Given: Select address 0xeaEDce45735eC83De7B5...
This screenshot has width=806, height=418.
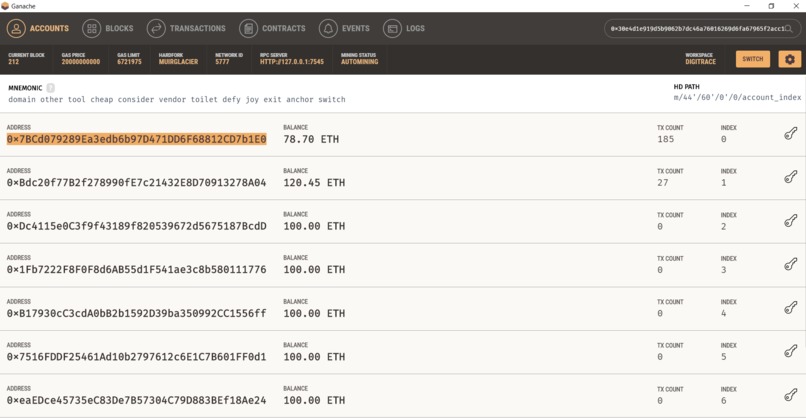Looking at the screenshot, I should coord(136,400).
